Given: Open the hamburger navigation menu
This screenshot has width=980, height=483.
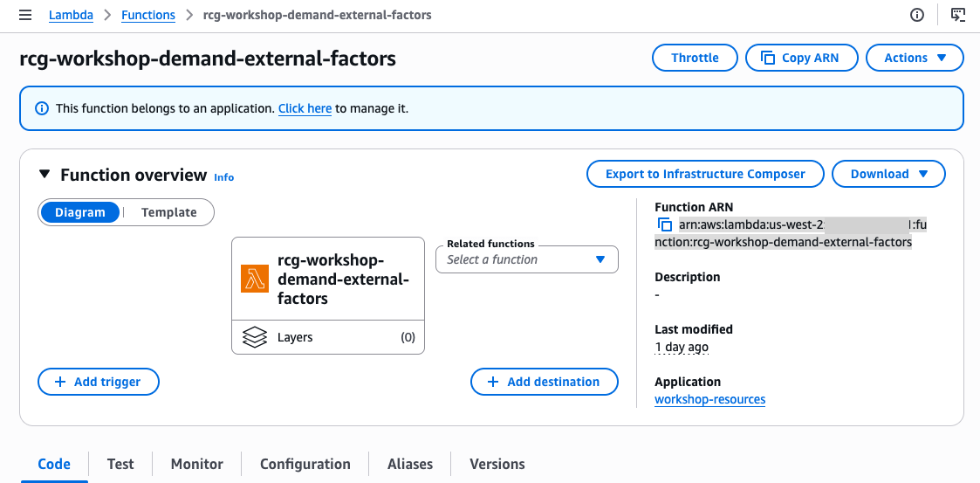Looking at the screenshot, I should click(x=25, y=15).
